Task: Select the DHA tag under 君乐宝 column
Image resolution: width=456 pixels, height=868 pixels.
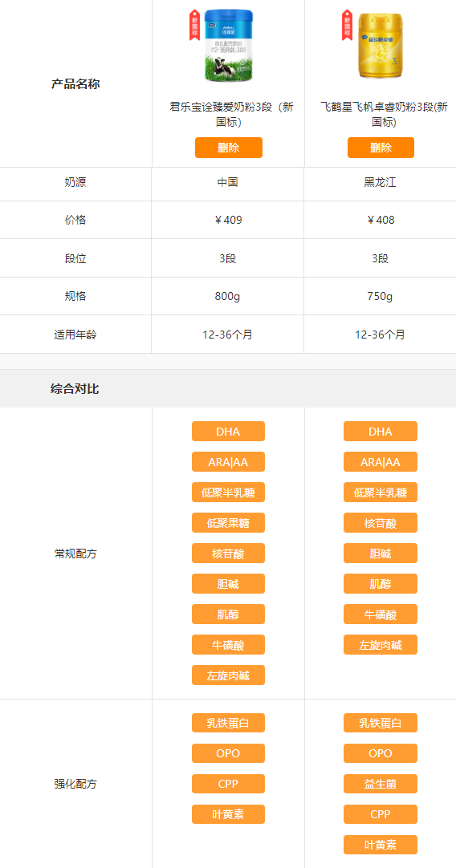Action: tap(228, 432)
